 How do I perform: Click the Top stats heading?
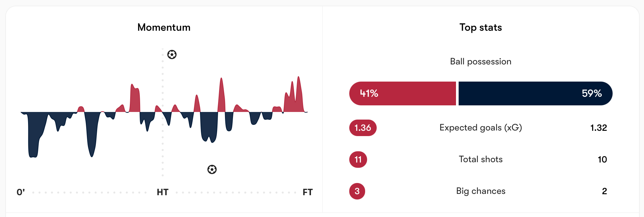point(480,27)
